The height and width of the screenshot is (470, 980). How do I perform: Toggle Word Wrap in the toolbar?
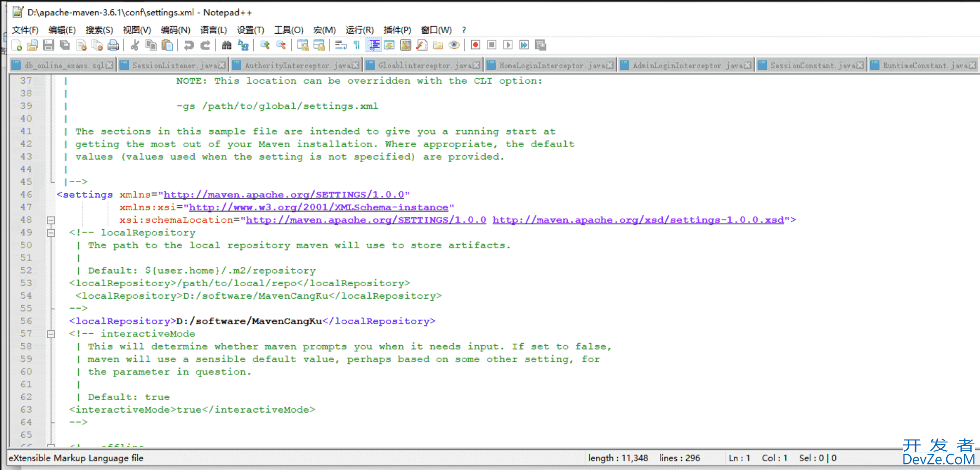(x=340, y=46)
